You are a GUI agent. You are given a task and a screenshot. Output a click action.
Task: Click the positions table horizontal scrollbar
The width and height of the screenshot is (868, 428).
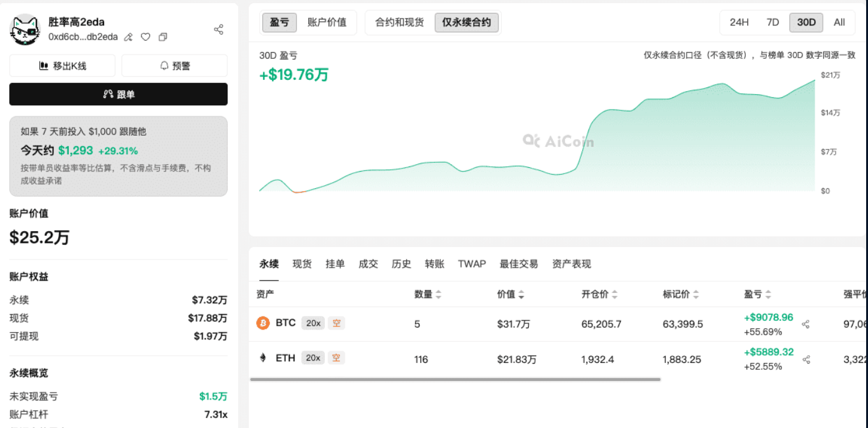[455, 379]
